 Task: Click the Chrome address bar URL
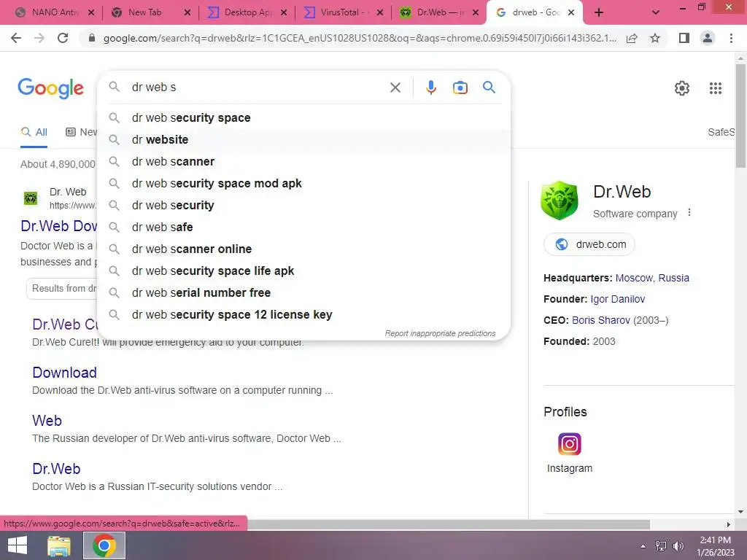tap(360, 38)
